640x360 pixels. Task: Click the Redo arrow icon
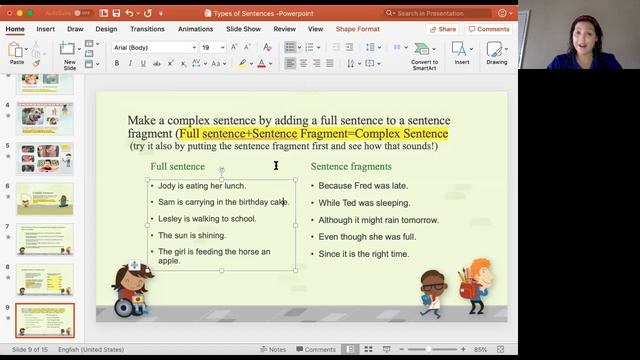pos(148,13)
